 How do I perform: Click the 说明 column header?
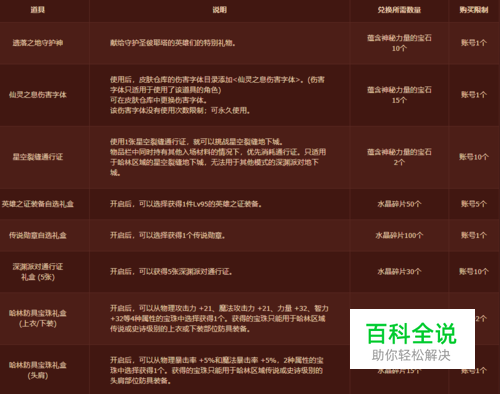point(219,10)
